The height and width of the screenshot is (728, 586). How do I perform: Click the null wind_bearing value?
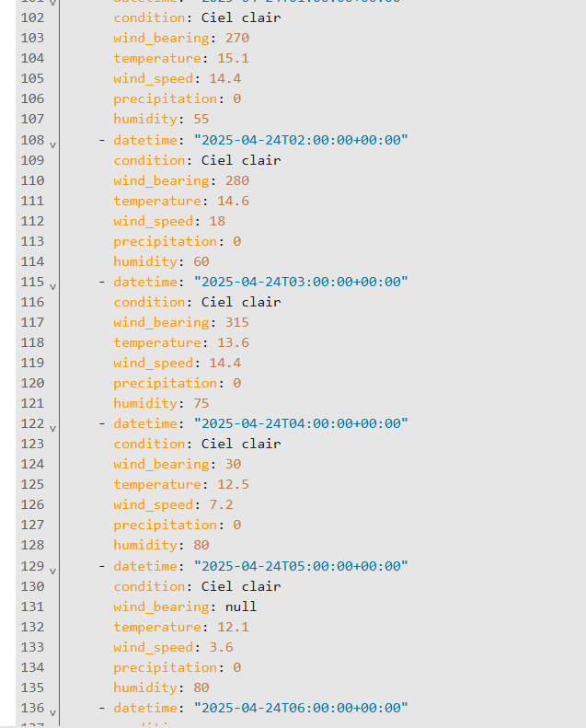pos(241,607)
